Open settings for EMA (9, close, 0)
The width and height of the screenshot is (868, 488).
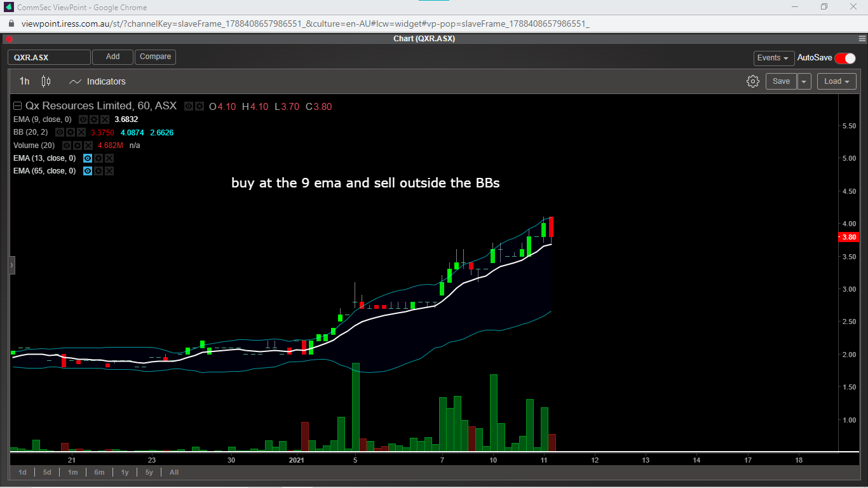click(94, 119)
